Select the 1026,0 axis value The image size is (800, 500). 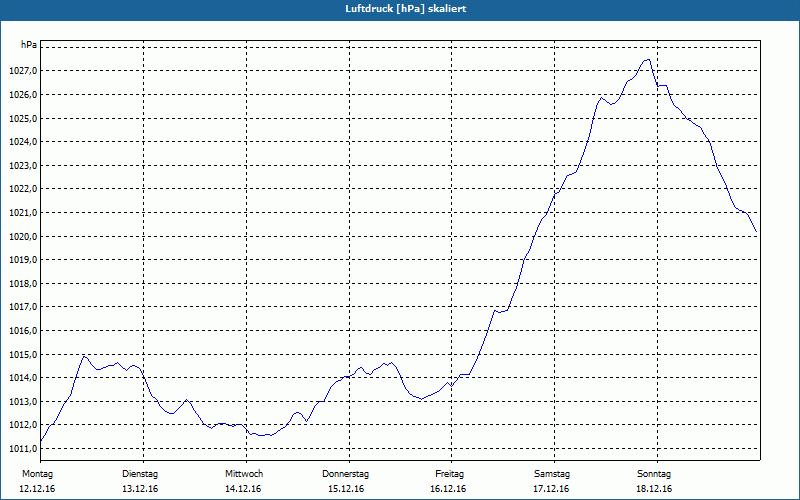(23, 95)
